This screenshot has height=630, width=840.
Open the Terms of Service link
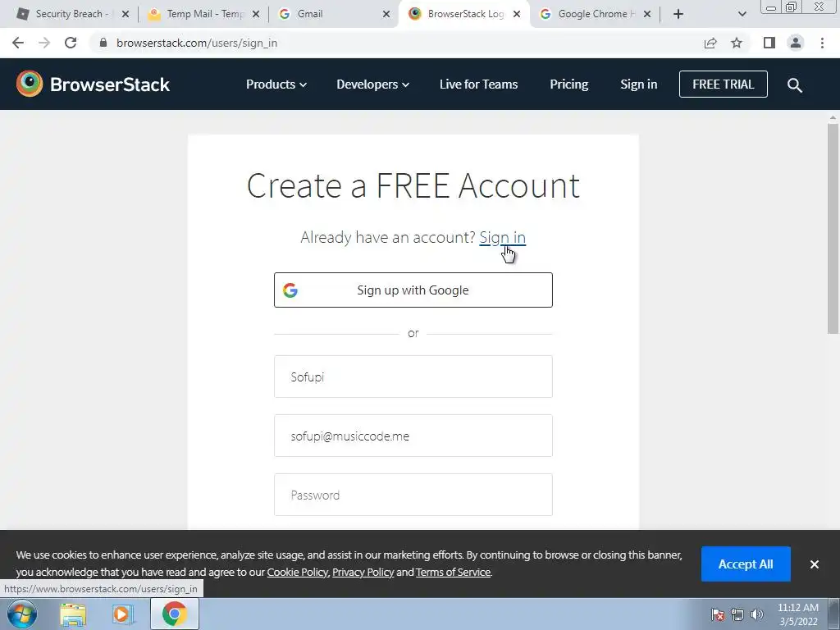pyautogui.click(x=453, y=572)
